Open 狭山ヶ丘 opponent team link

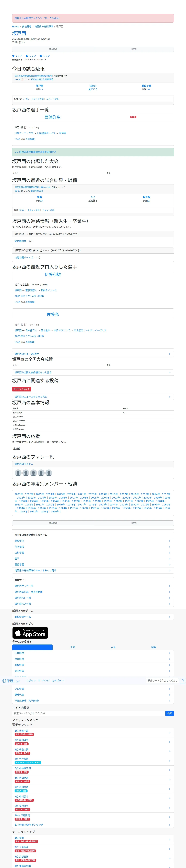146,86
